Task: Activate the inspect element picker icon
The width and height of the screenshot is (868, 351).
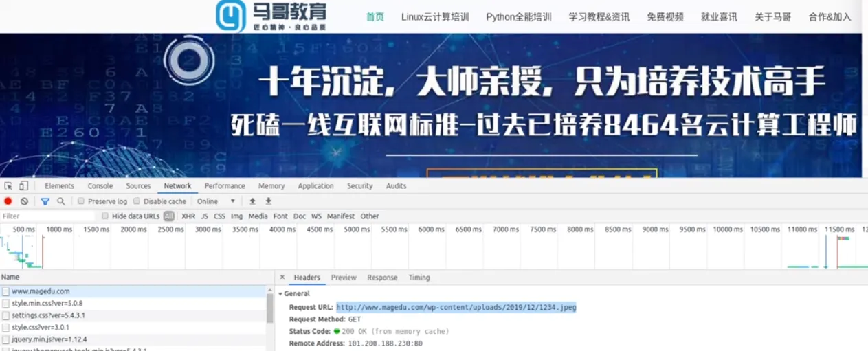Action: click(x=8, y=186)
